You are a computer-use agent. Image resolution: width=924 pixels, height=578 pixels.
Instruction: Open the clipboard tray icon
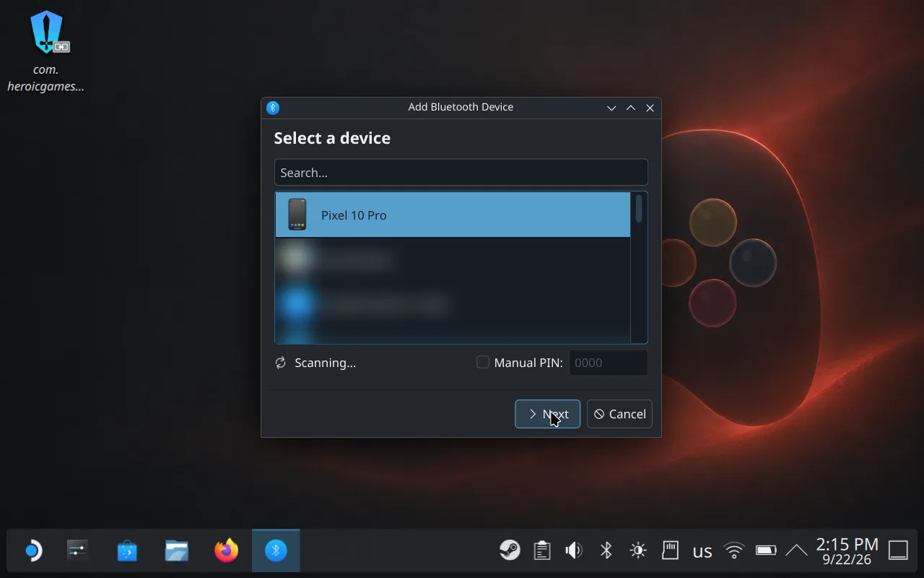(542, 551)
